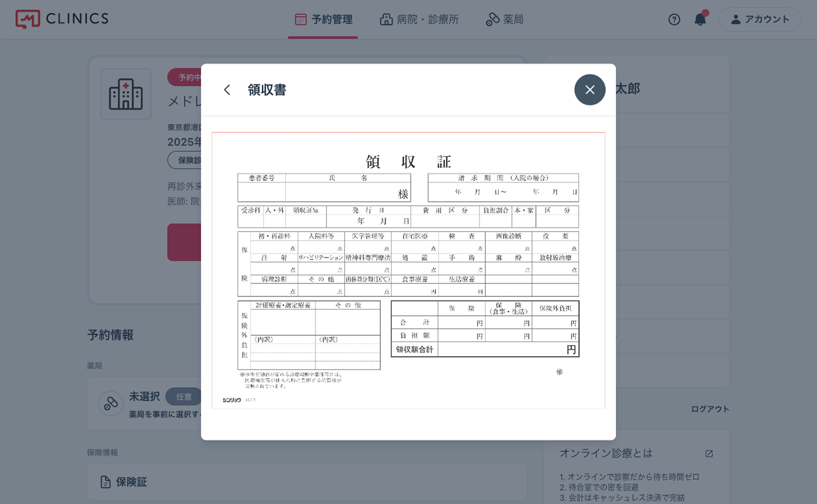Viewport: 817px width, 504px height.
Task: Open the 薬局 tab
Action: (x=504, y=19)
